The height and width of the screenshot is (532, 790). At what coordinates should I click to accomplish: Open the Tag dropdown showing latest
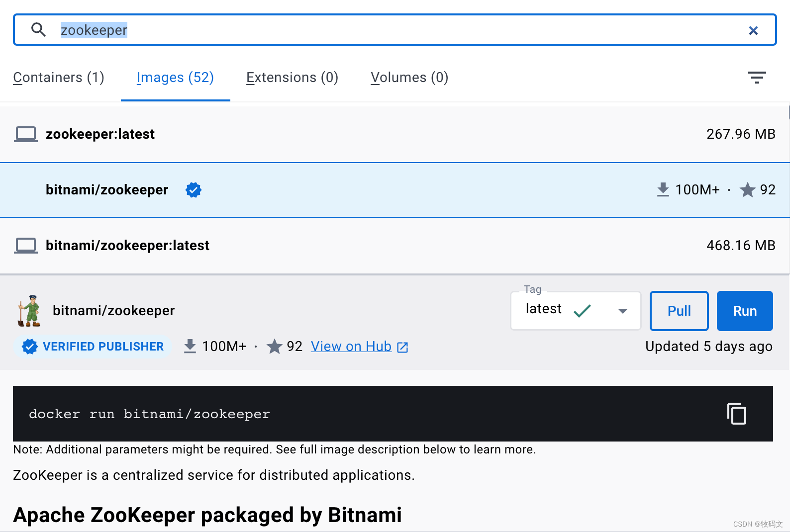pyautogui.click(x=576, y=311)
